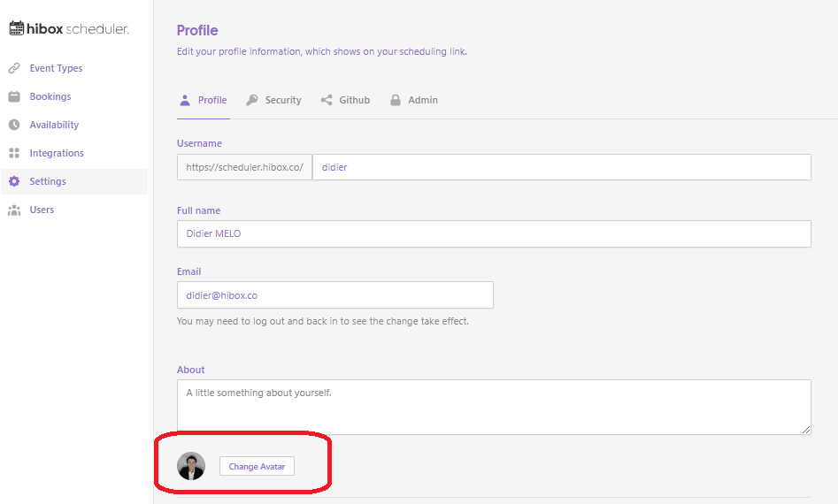The image size is (838, 504).
Task: Click the username field containing didier
Action: click(x=562, y=167)
